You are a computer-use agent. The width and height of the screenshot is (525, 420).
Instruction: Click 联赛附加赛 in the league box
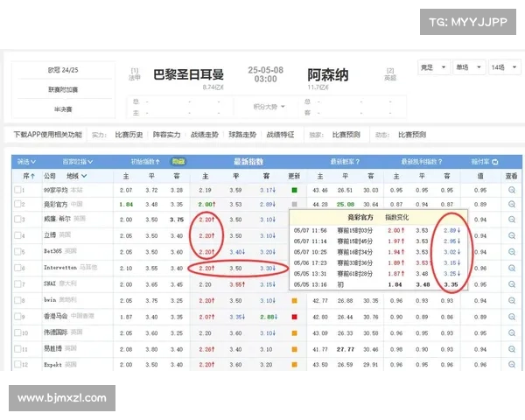63,89
